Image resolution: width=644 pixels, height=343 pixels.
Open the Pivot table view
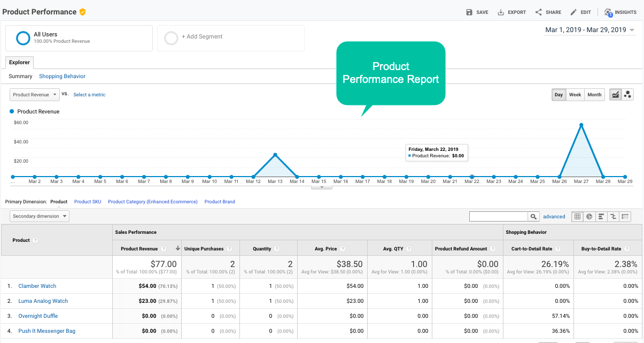(x=625, y=216)
